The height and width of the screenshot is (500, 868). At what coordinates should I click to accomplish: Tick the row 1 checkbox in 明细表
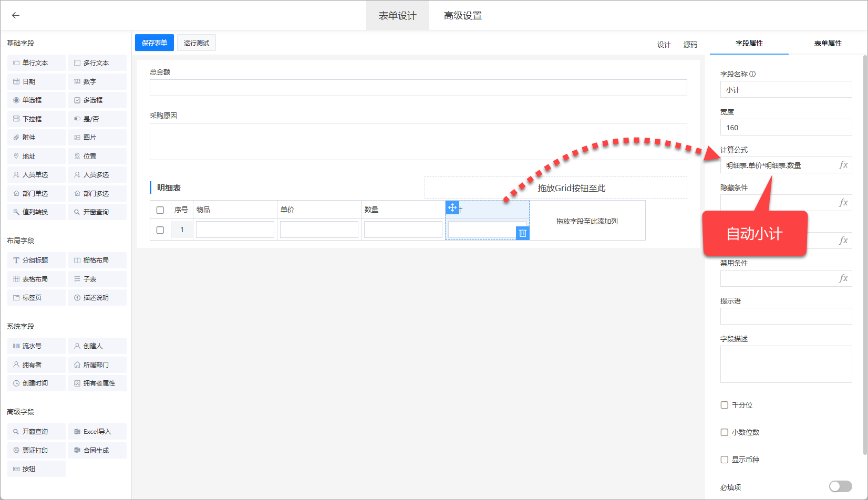tap(160, 230)
